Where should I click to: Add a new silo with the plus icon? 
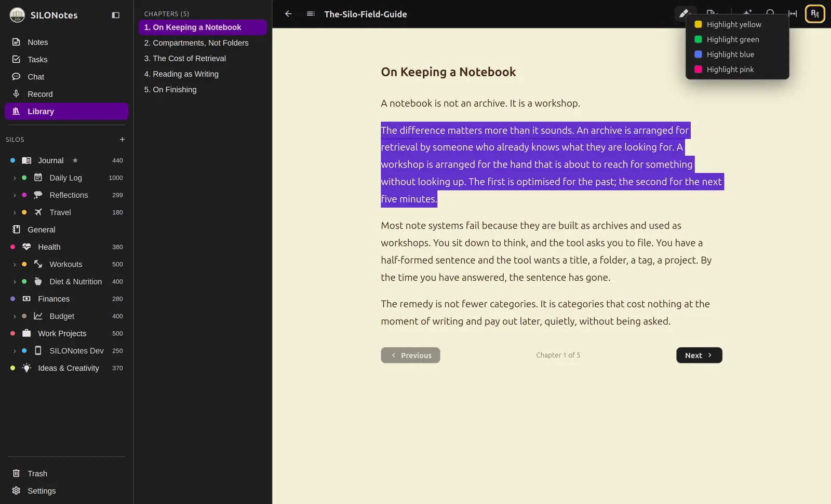coord(122,140)
